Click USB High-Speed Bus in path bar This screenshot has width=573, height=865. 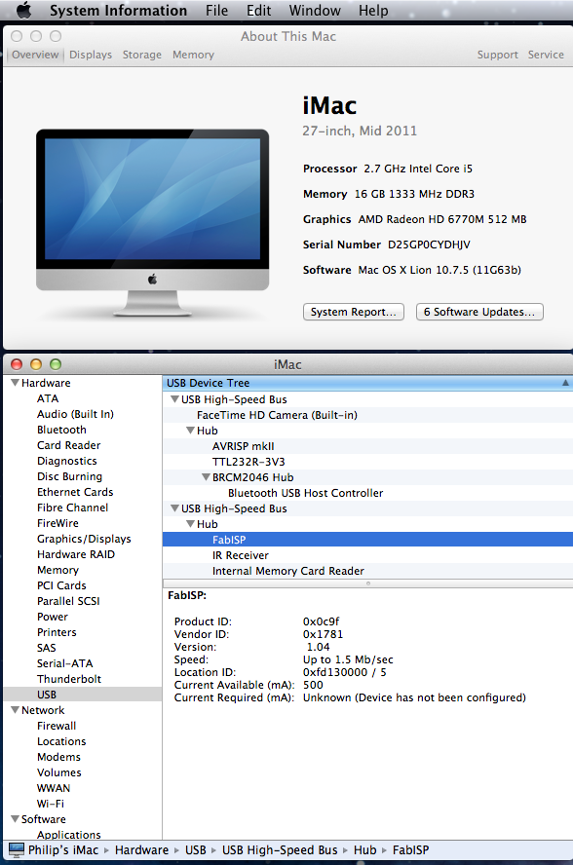coord(280,850)
